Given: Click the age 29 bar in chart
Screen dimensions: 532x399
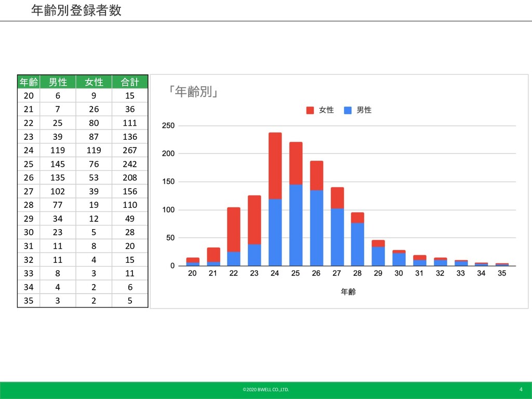Looking at the screenshot, I should [378, 253].
